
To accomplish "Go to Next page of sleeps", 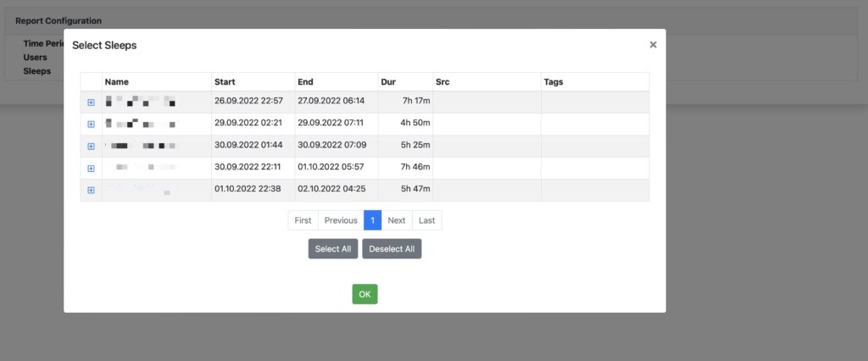I will pos(397,220).
